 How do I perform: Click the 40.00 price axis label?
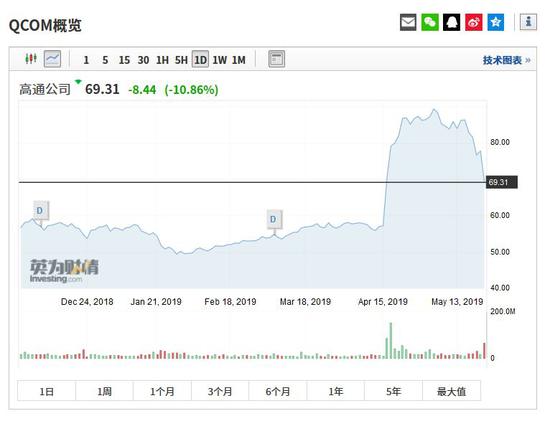click(x=500, y=288)
